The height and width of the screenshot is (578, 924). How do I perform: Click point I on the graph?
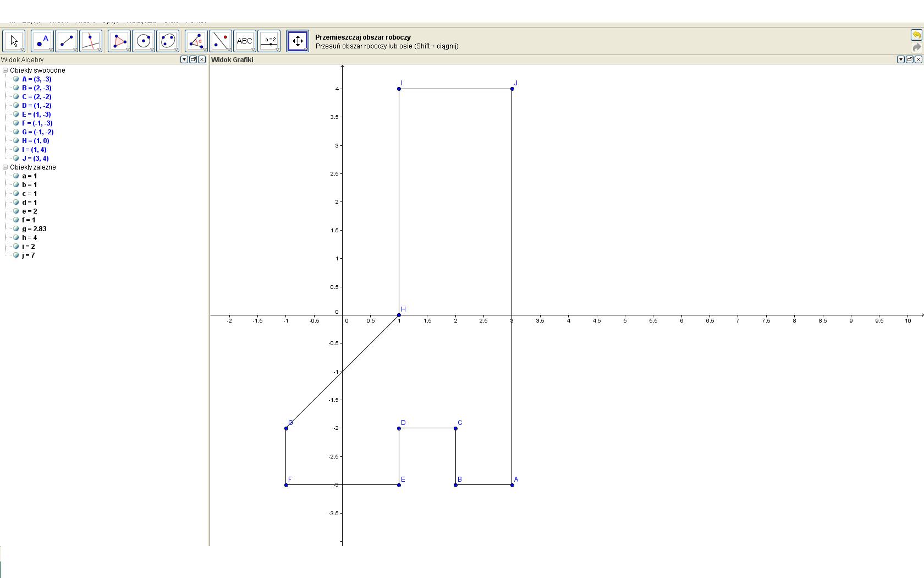coord(399,89)
